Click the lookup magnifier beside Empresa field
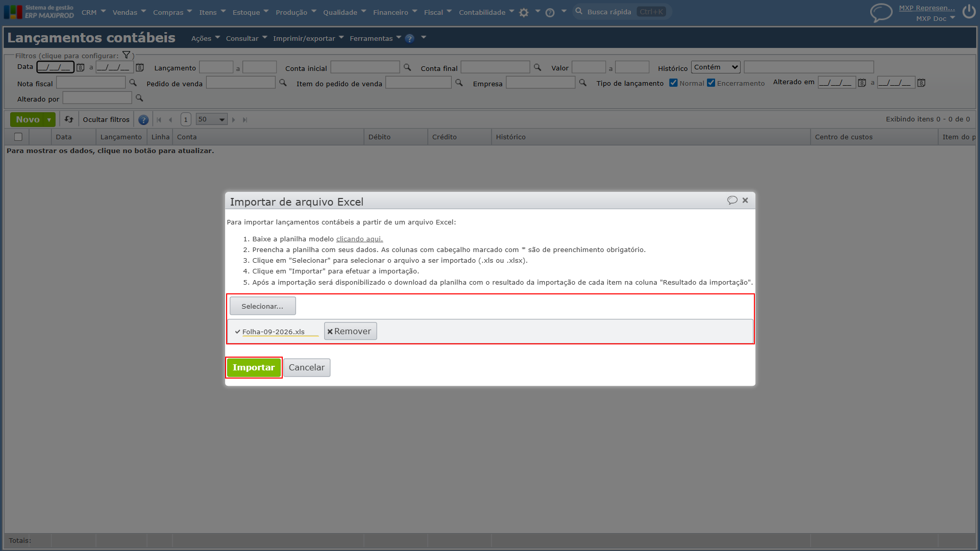The height and width of the screenshot is (551, 980). click(x=583, y=83)
